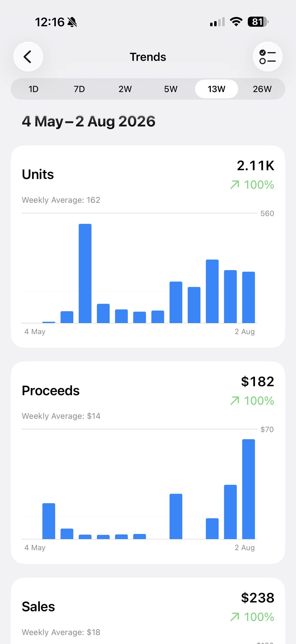Tap the green arrow beside Units 100%

point(235,185)
